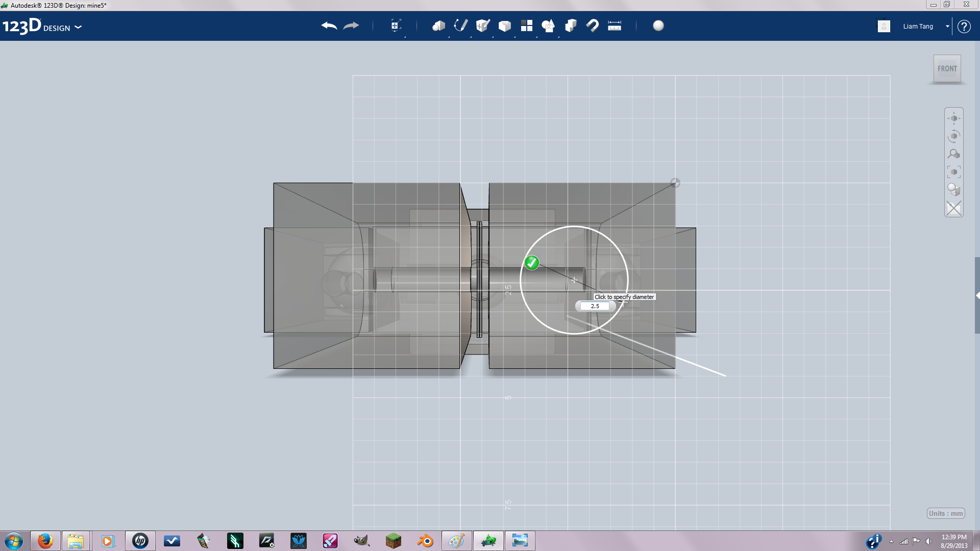
Task: Click the diameter input field showing 2.5
Action: coord(595,306)
